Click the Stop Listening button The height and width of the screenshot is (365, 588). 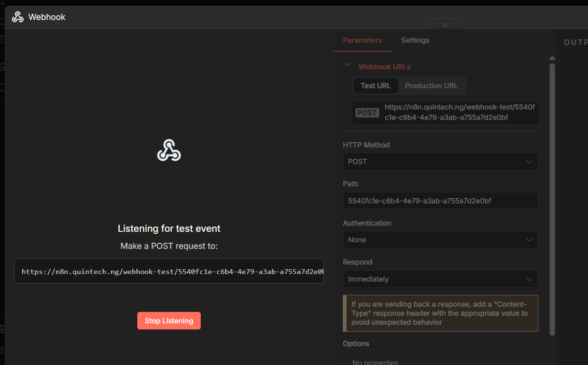point(169,320)
